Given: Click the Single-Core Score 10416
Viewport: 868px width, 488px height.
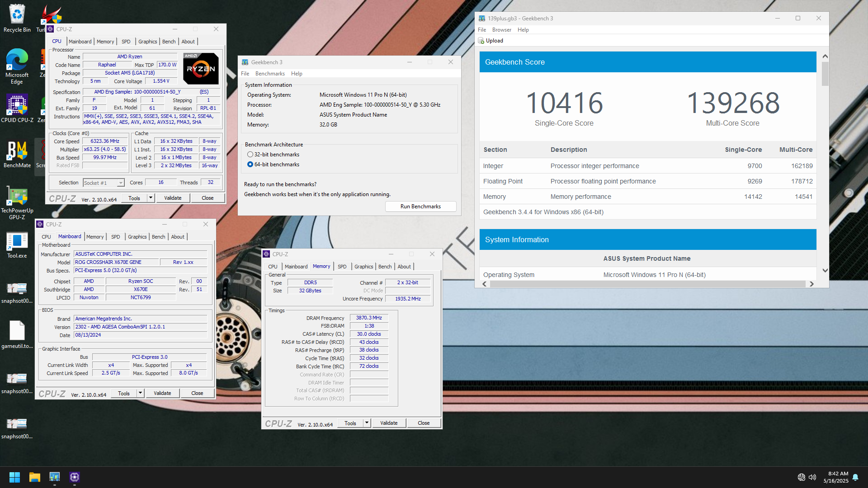Looking at the screenshot, I should [564, 103].
